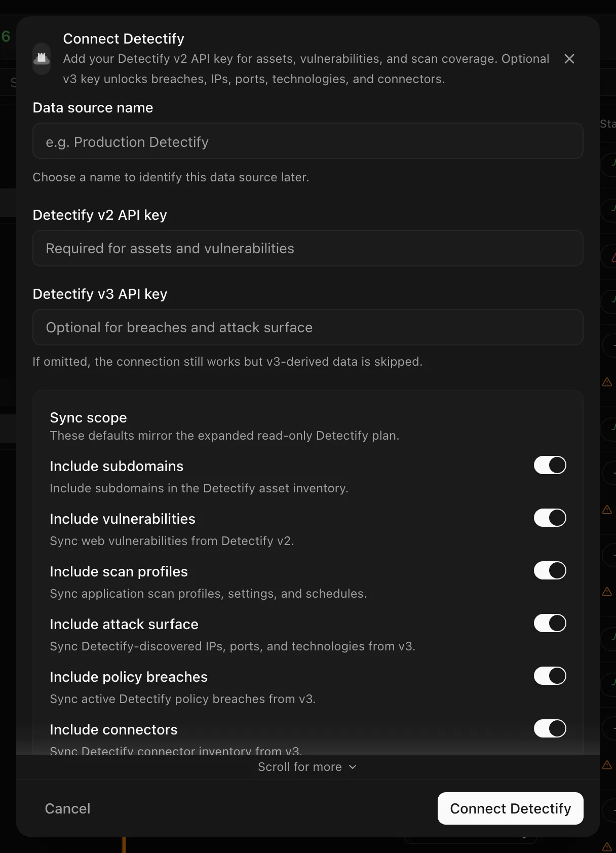Viewport: 616px width, 853px height.
Task: Click 'Sync web vulnerabilities from Detectify v2' text
Action: [x=172, y=541]
